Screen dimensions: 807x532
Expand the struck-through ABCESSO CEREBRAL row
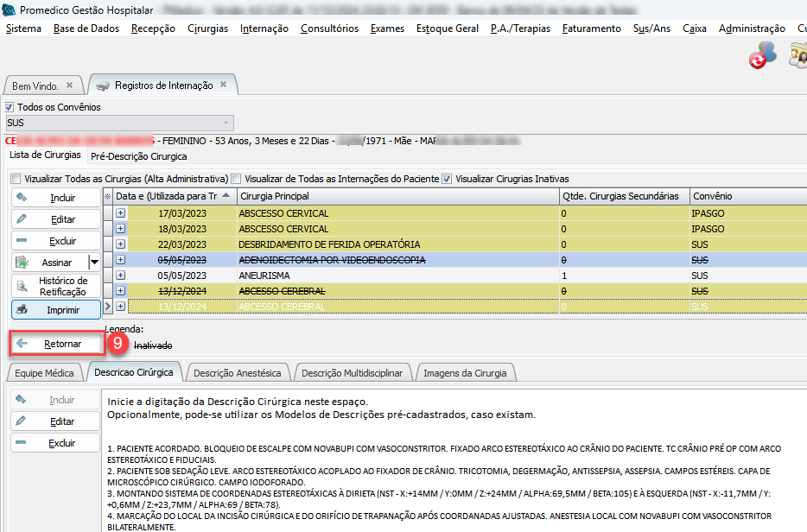pos(120,291)
